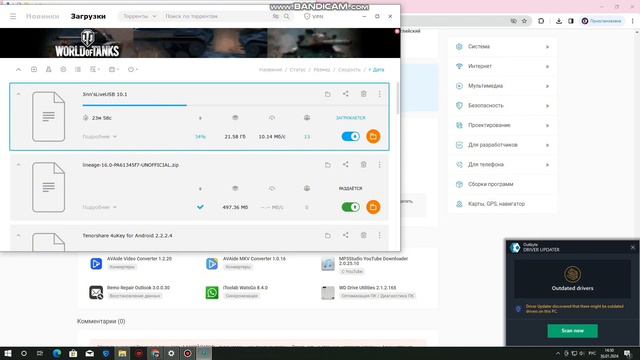The height and width of the screenshot is (360, 640).
Task: Click the list view toolbar icon
Action: [x=78, y=70]
